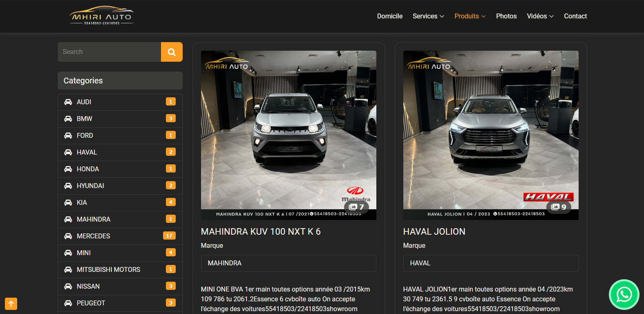
Task: Click car icon next to FORD
Action: point(68,135)
